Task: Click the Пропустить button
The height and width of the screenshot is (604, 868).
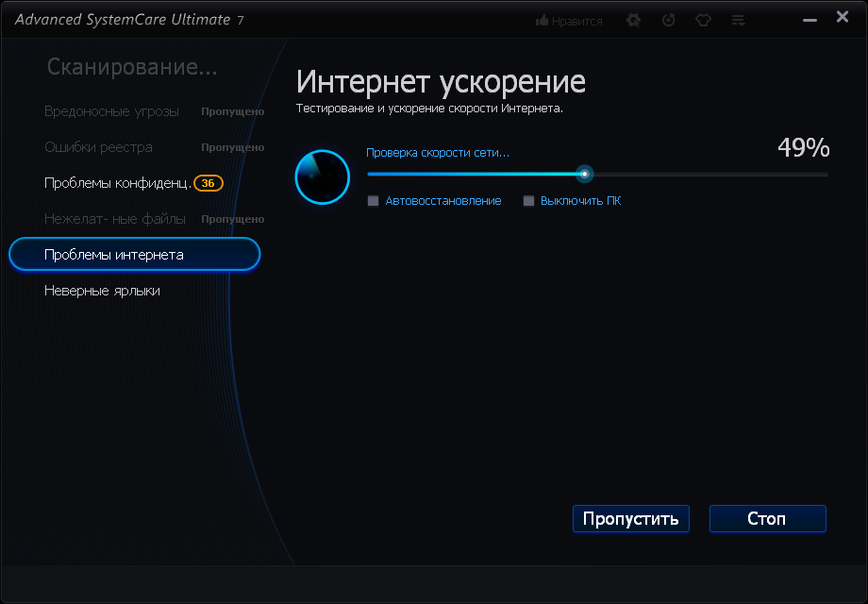Action: (x=630, y=518)
